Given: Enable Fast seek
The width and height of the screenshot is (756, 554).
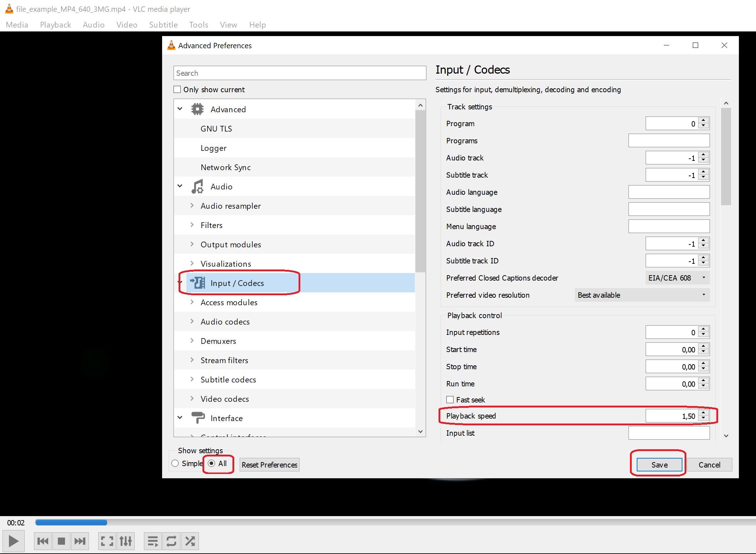Looking at the screenshot, I should coord(450,400).
